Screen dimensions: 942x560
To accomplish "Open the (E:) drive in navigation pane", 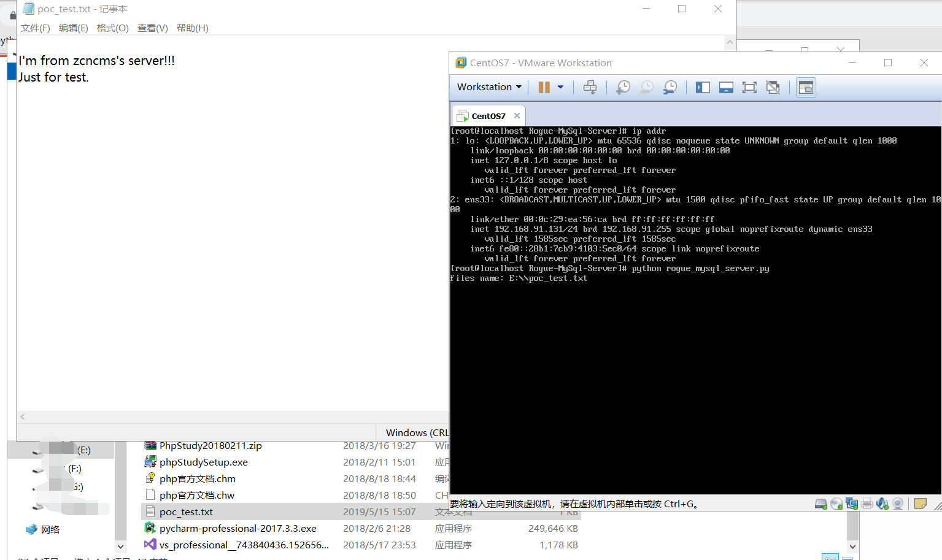I will click(x=84, y=450).
